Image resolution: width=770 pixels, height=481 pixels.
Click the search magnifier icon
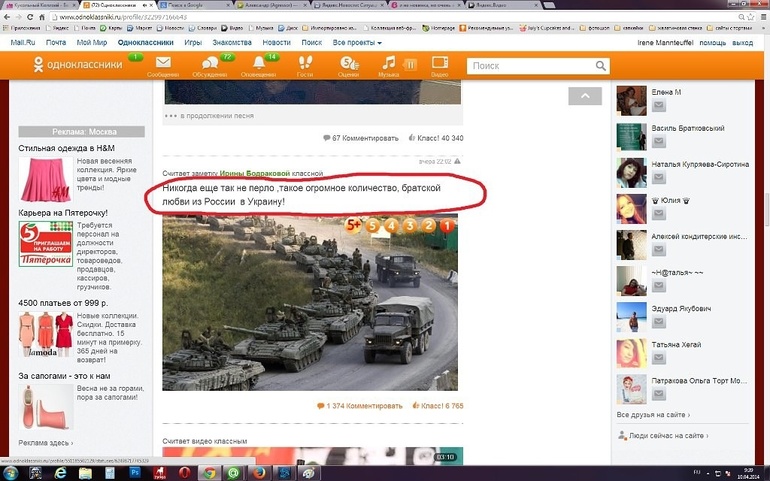(x=600, y=66)
